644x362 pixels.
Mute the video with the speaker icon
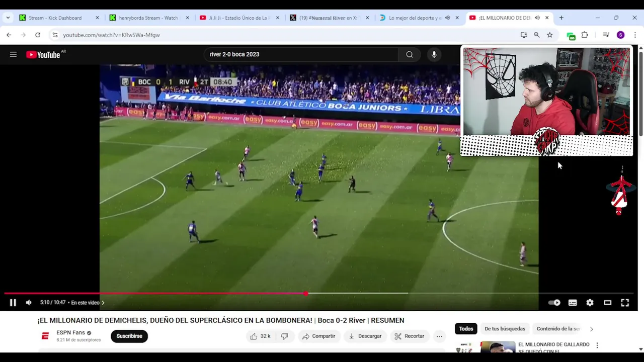[x=29, y=303]
